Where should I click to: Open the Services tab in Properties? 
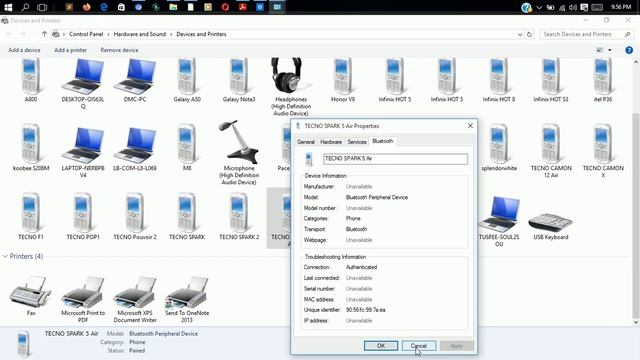pyautogui.click(x=357, y=142)
